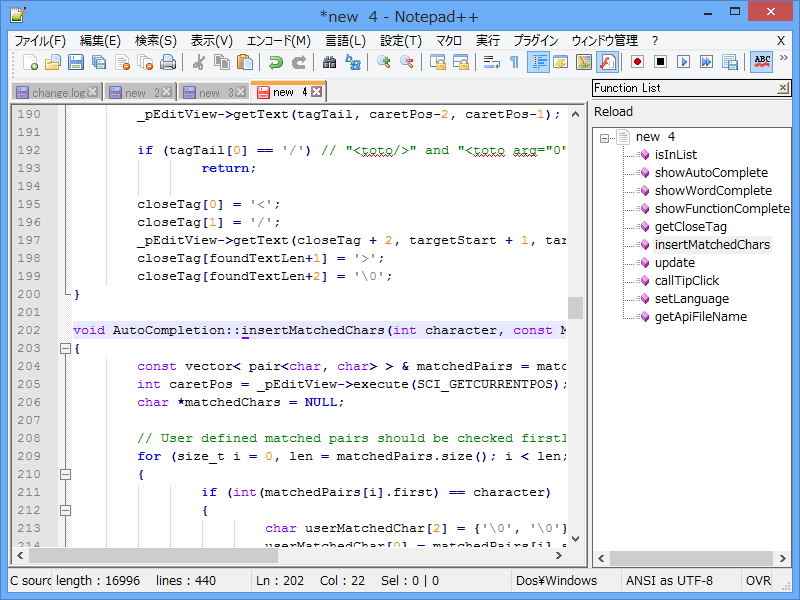Image resolution: width=800 pixels, height=600 pixels.
Task: Toggle show all characters (pilcrow) icon
Action: (x=514, y=62)
